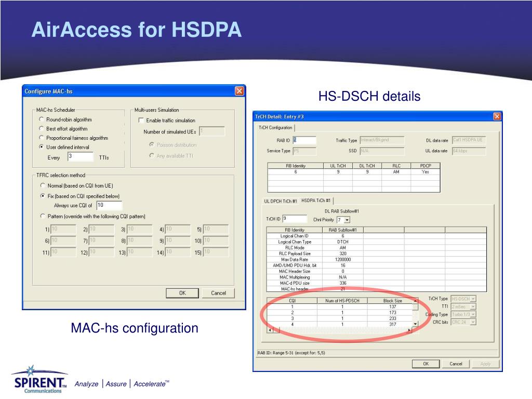Screen dimensions: 532x399
Task: Click the TrCH ID input field
Action: (x=295, y=219)
